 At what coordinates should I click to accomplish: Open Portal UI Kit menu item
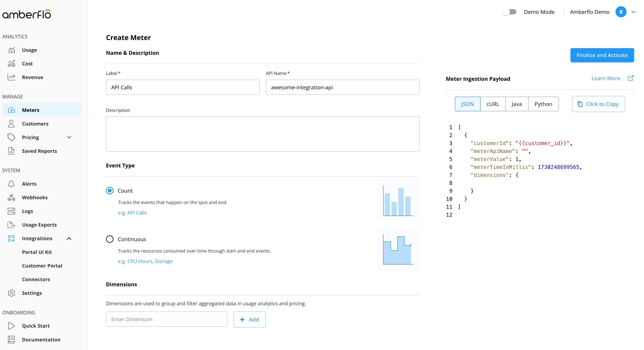[37, 252]
